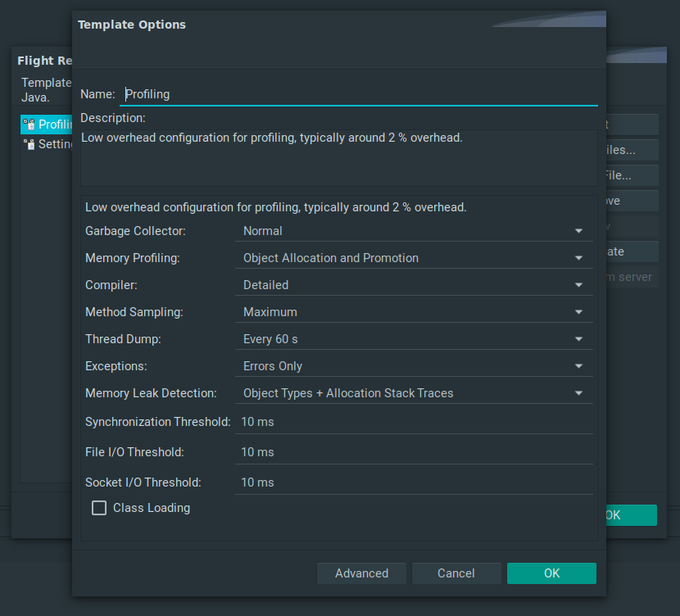The width and height of the screenshot is (680, 616).
Task: Open the Thread Dump interval dropdown
Action: [415, 339]
